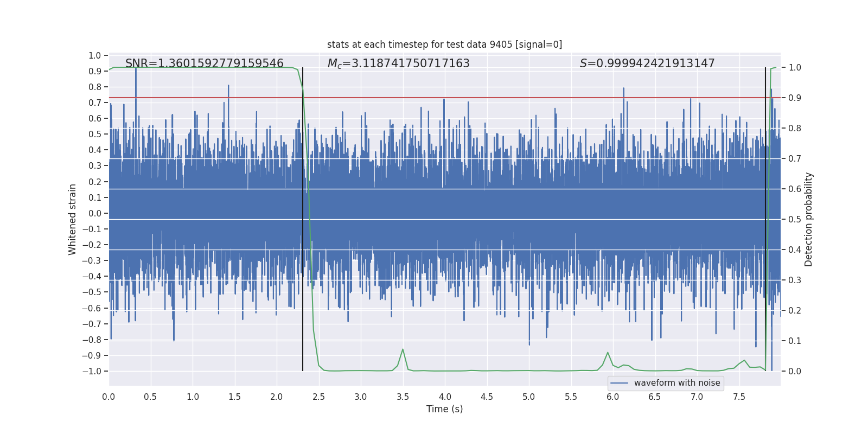Click the 2.0 tick label on the time axis
Image resolution: width=868 pixels, height=434 pixels.
click(x=277, y=397)
